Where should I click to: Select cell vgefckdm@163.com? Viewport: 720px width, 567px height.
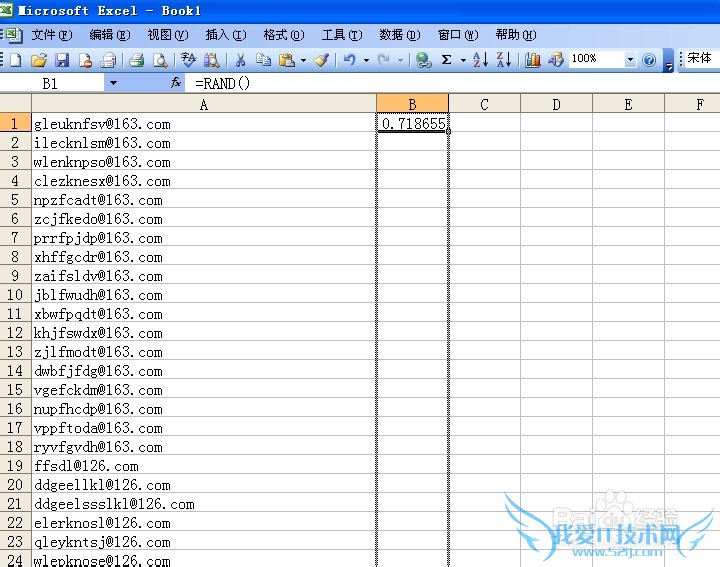pyautogui.click(x=204, y=389)
